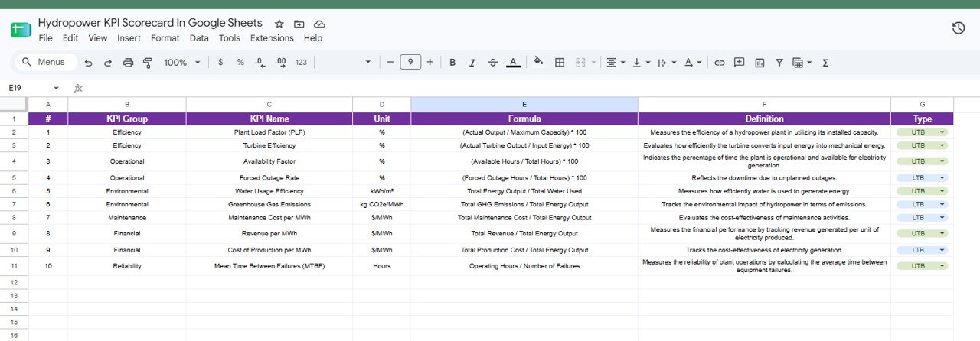
Task: Decrease font size with minus button
Action: [390, 63]
